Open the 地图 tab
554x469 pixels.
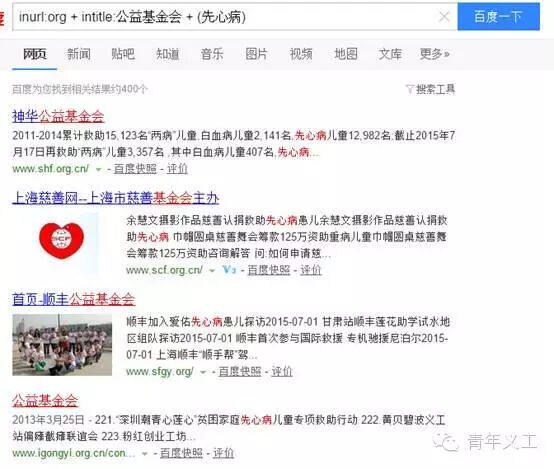click(x=346, y=54)
